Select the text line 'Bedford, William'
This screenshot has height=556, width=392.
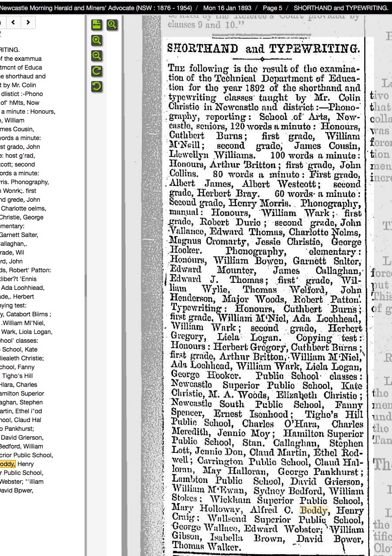click(22, 446)
